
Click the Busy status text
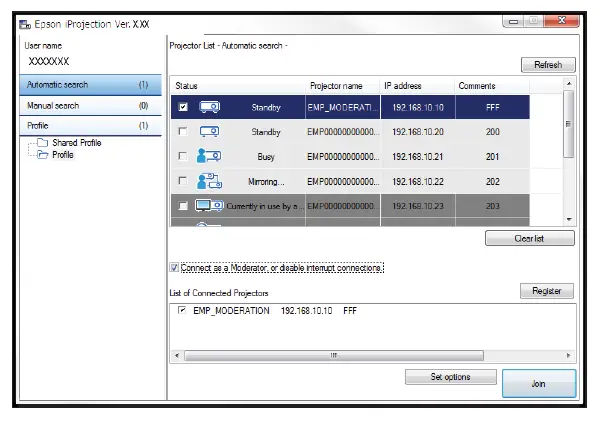tap(266, 157)
